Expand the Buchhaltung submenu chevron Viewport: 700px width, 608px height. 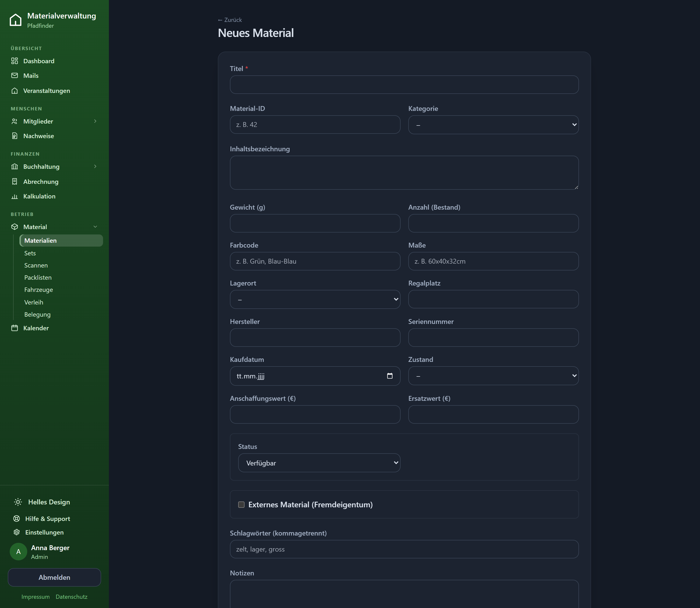95,166
